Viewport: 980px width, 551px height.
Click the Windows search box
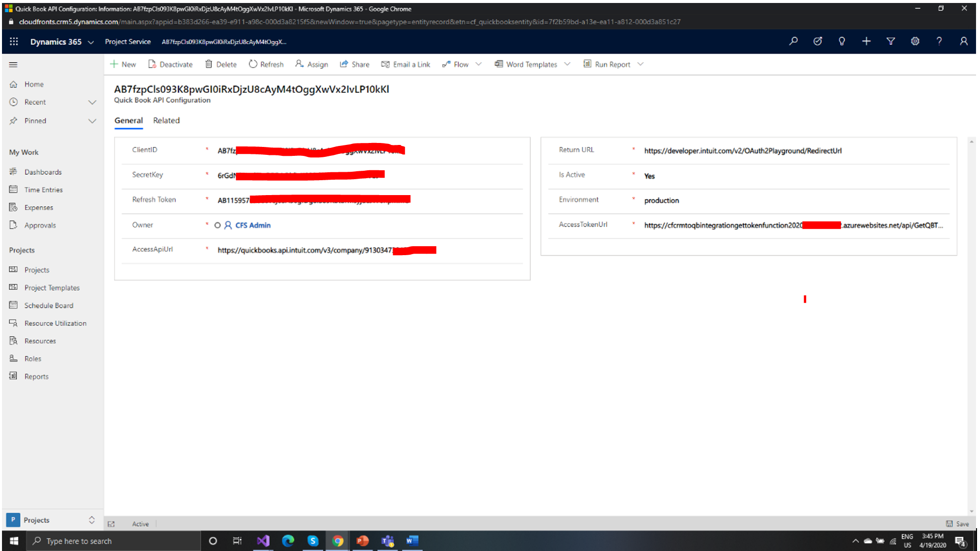[x=113, y=541]
